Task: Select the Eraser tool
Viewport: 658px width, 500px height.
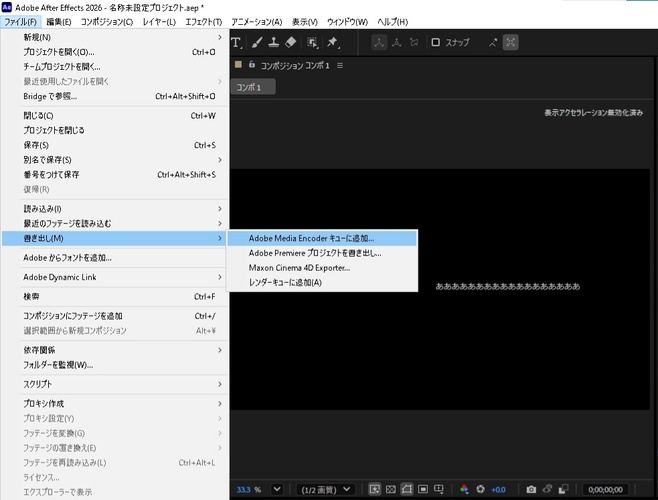Action: (x=291, y=42)
